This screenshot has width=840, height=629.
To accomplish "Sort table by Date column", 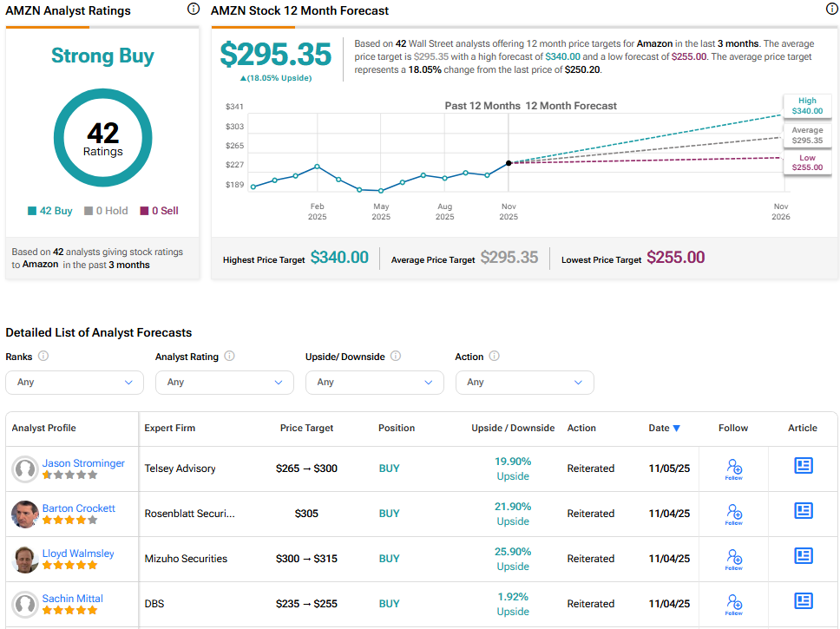I will coord(664,428).
